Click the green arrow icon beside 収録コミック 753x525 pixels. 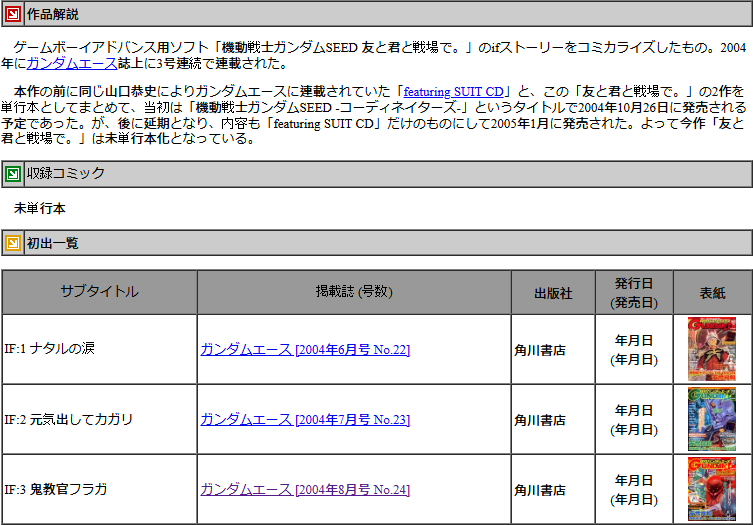12,174
